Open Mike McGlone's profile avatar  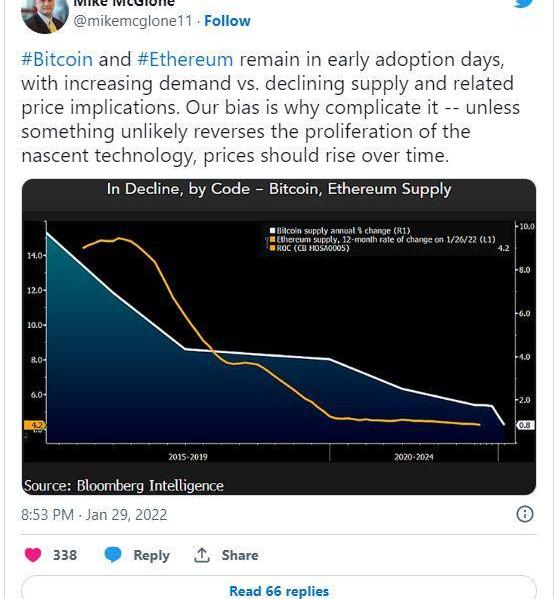(x=45, y=15)
